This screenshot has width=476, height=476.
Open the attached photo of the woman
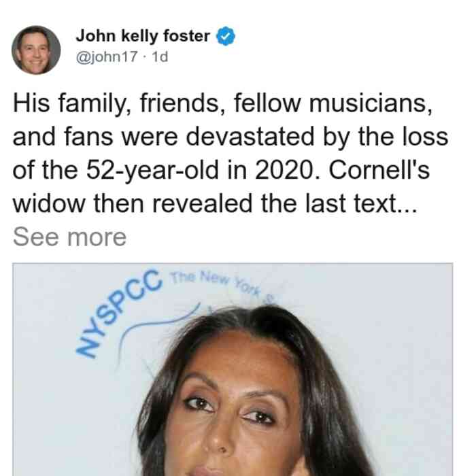[x=233, y=369]
